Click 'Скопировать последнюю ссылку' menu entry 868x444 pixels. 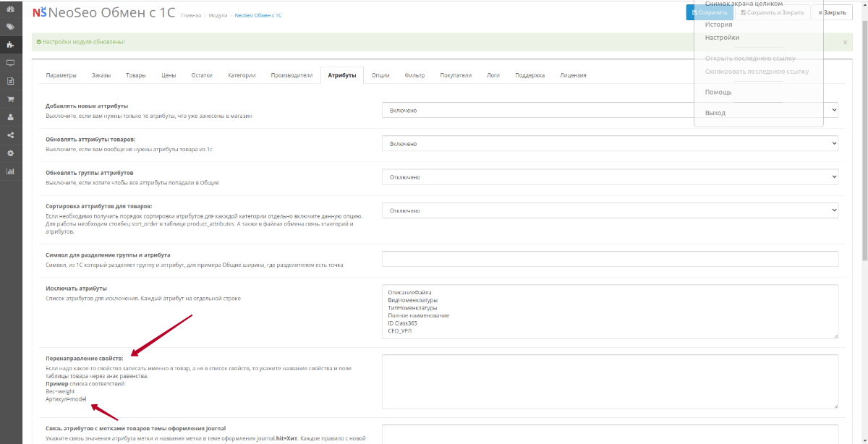point(757,72)
